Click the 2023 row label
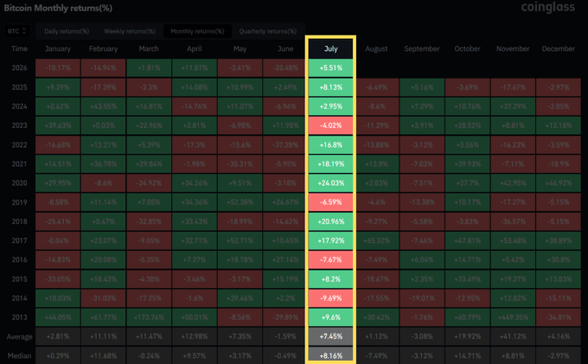The height and width of the screenshot is (364, 588). pos(20,125)
